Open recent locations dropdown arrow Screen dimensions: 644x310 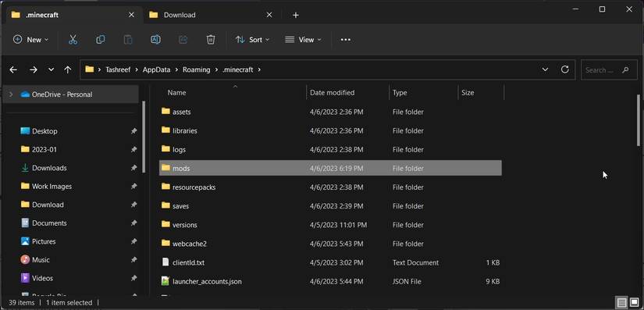point(51,69)
